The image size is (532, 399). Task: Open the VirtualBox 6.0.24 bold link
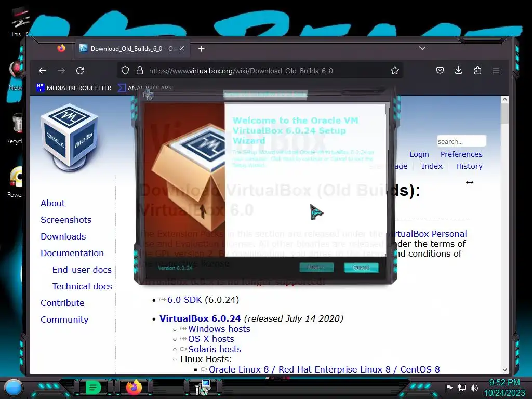pyautogui.click(x=200, y=318)
